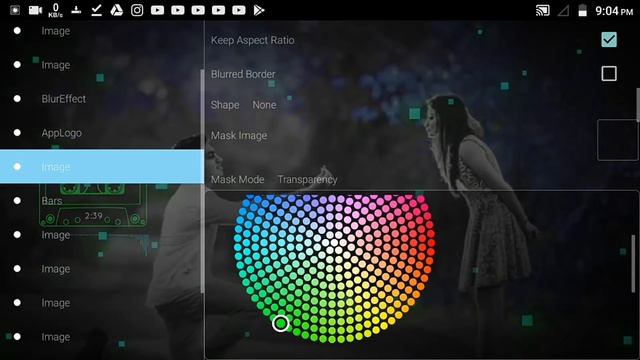
Task: Toggle the bullet beside AppLogo
Action: [x=17, y=133]
